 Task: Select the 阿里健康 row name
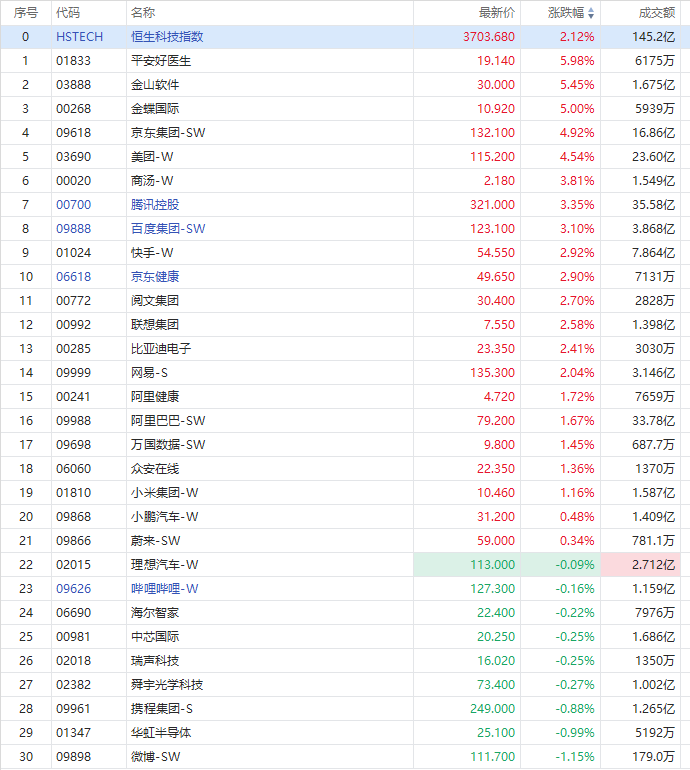[x=155, y=397]
